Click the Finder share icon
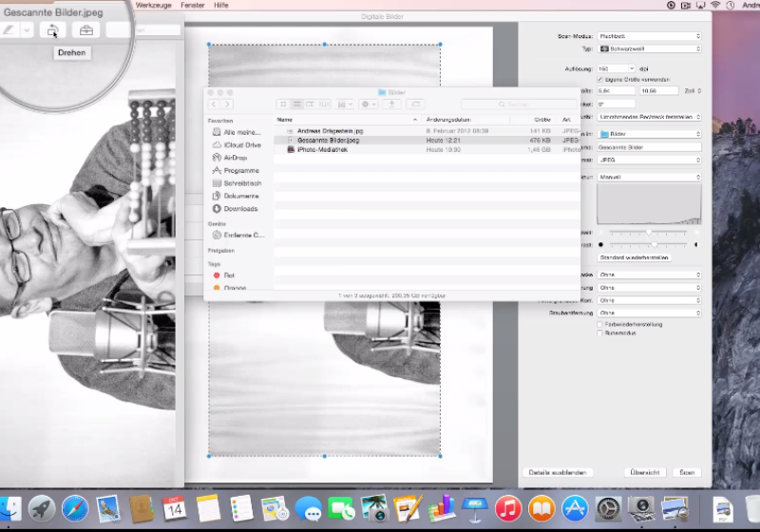Screen dimensions: 760x532 pos(391,104)
